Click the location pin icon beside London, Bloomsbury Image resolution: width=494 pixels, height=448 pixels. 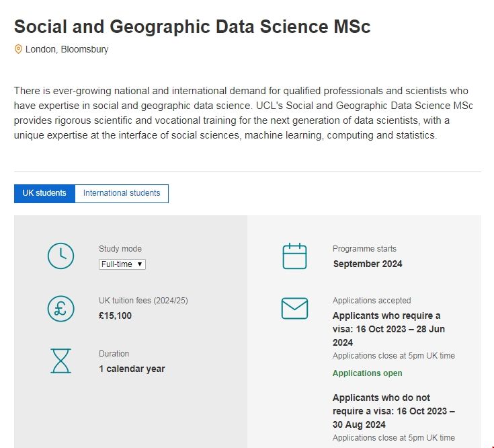(x=18, y=49)
